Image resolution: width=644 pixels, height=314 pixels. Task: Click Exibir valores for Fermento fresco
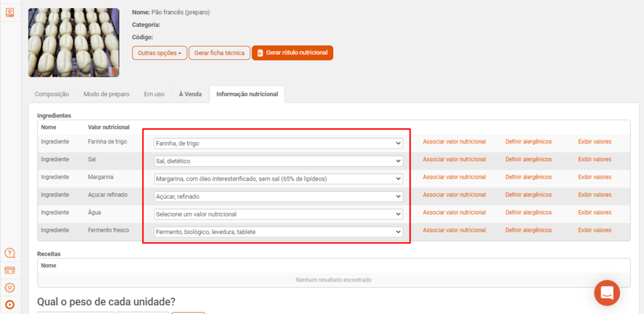click(595, 230)
